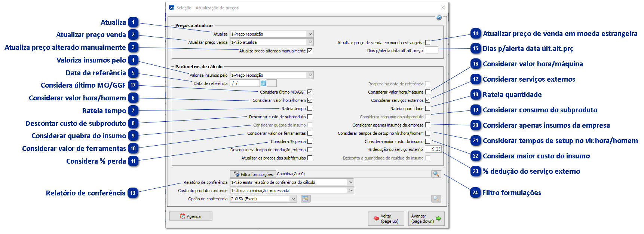Click the magnifier icon beside Combinação field
The image size is (644, 234).
[436, 174]
